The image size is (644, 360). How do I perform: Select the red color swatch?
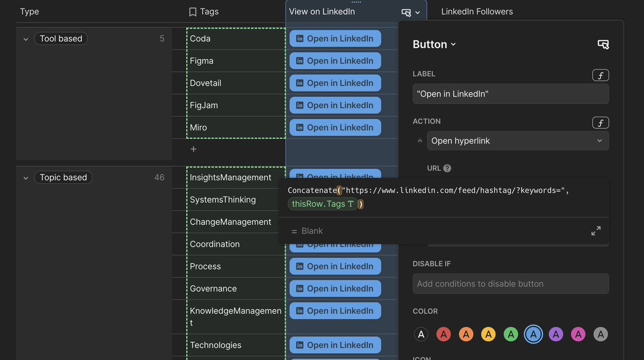pos(443,334)
